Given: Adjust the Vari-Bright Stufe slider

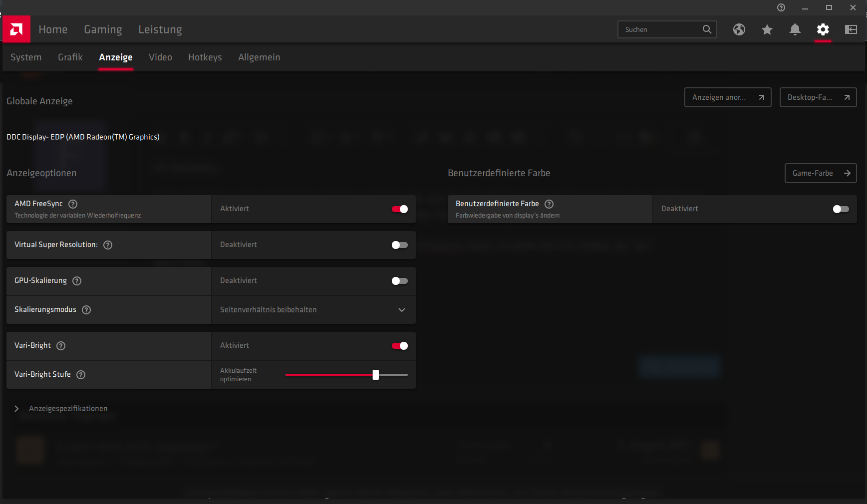Looking at the screenshot, I should pos(376,375).
